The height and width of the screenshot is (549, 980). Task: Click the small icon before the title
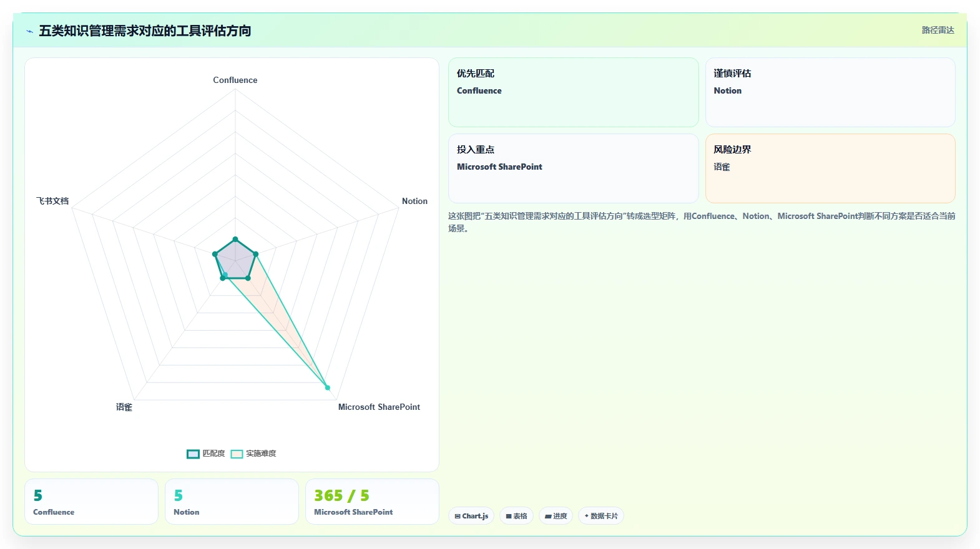click(x=29, y=31)
